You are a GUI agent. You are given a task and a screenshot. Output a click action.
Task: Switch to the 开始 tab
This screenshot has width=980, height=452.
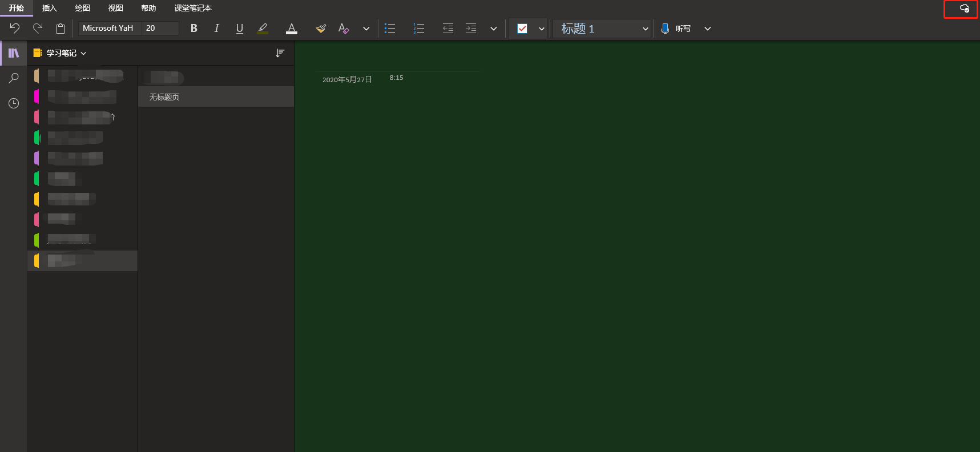pyautogui.click(x=17, y=8)
